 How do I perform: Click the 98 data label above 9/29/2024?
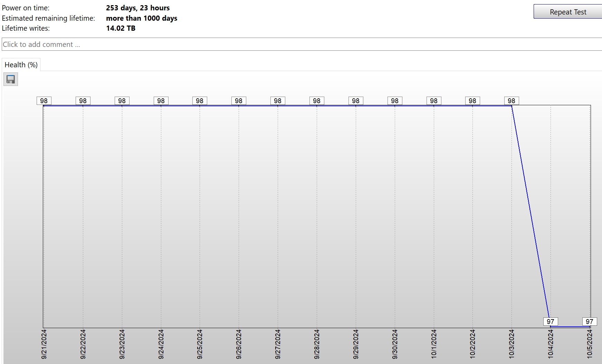pos(356,101)
